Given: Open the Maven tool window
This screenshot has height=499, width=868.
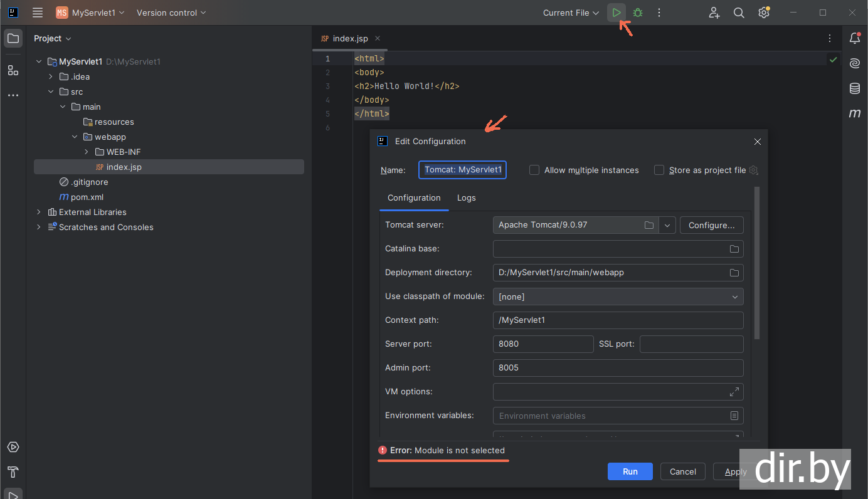Looking at the screenshot, I should coord(854,113).
